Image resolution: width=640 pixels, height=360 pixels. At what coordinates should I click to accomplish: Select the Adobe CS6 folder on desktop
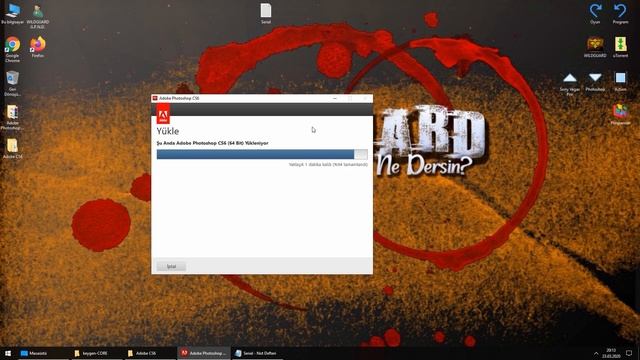[x=12, y=148]
